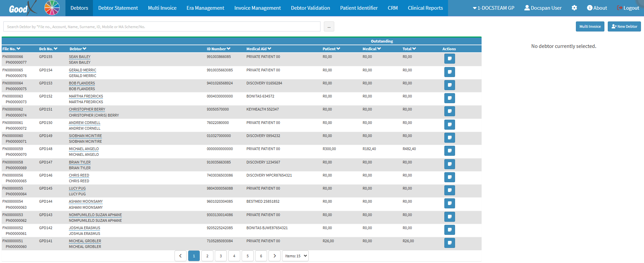Screen dimensions: 644x263
Task: Click the action icon for Bob Flanders
Action: [449, 85]
